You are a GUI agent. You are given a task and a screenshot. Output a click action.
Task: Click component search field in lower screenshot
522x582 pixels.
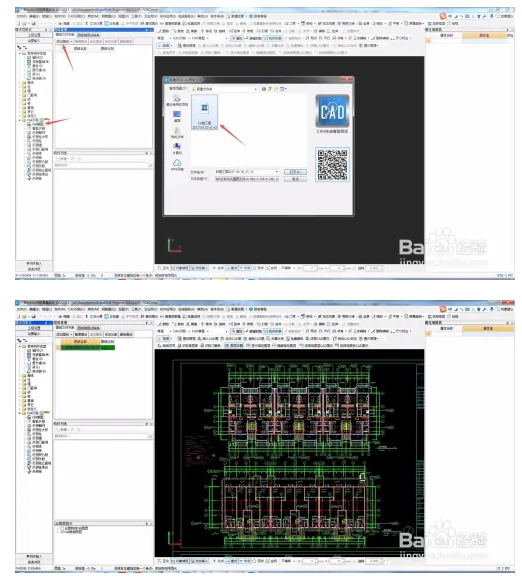[101, 436]
